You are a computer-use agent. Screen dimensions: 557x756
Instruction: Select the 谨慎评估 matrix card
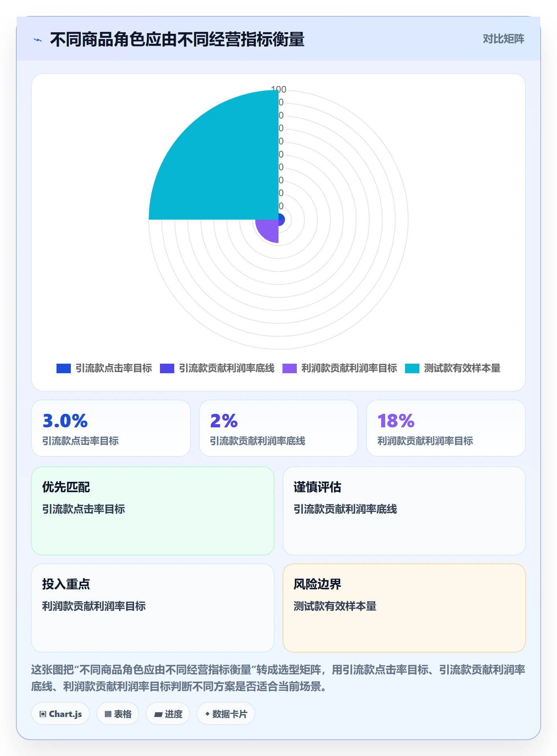[404, 511]
